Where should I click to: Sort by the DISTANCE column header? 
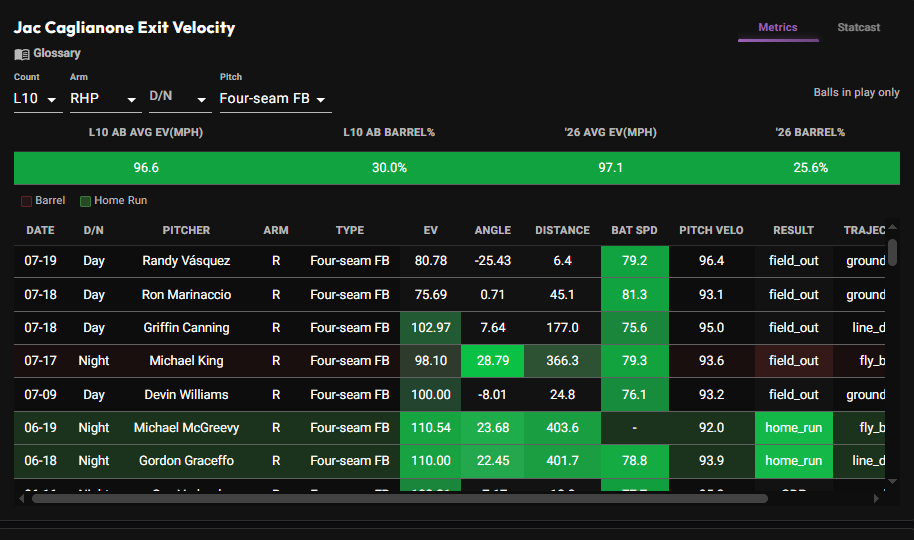click(563, 230)
